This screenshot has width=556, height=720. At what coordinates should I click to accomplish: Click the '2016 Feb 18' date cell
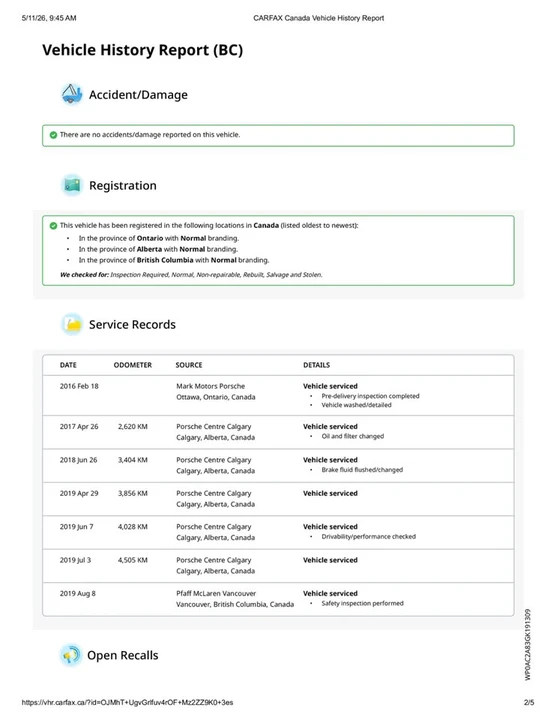[79, 386]
